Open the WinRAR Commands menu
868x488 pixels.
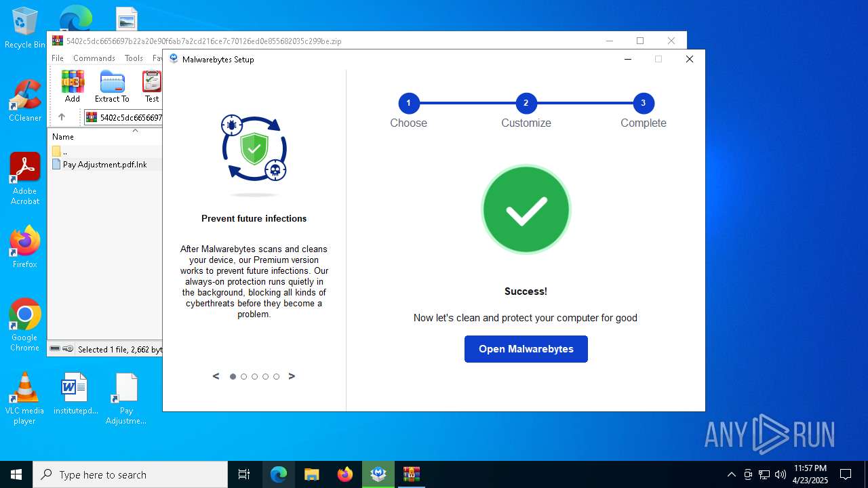point(94,58)
